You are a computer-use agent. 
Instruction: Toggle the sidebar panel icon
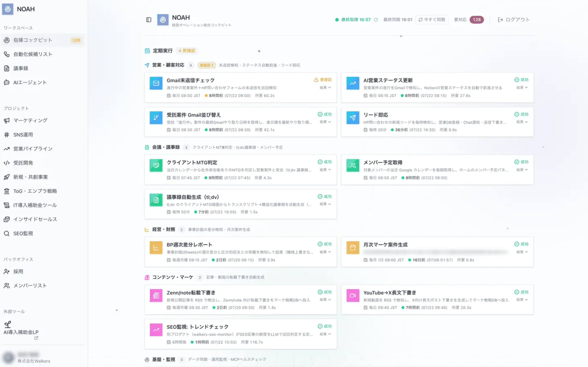(x=149, y=20)
